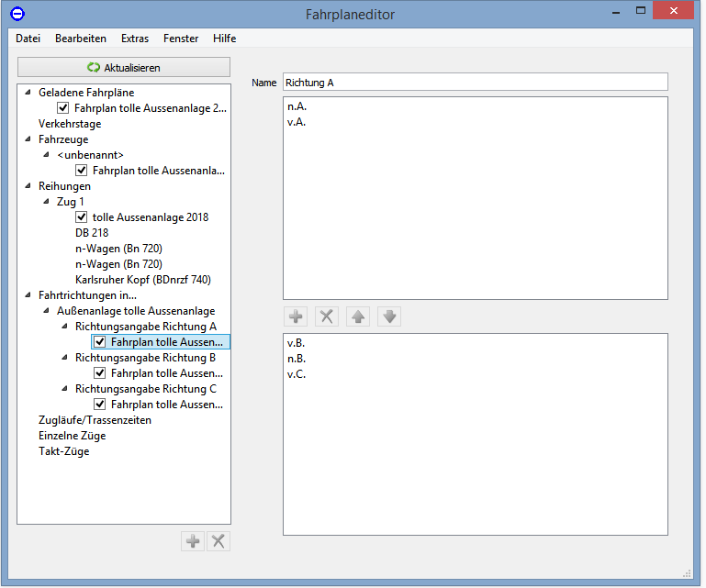Select Zugläufe/Trassenzeiten in the tree
The width and height of the screenshot is (706, 588).
point(95,420)
